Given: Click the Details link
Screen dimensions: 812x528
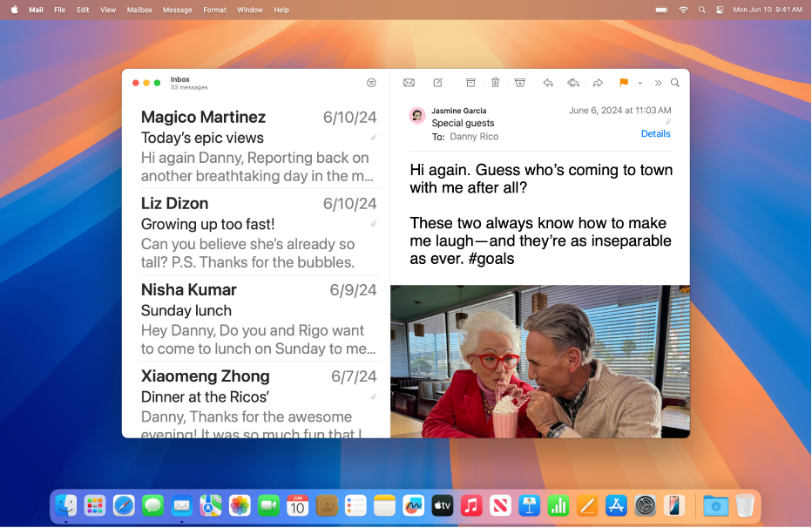Looking at the screenshot, I should click(x=655, y=133).
